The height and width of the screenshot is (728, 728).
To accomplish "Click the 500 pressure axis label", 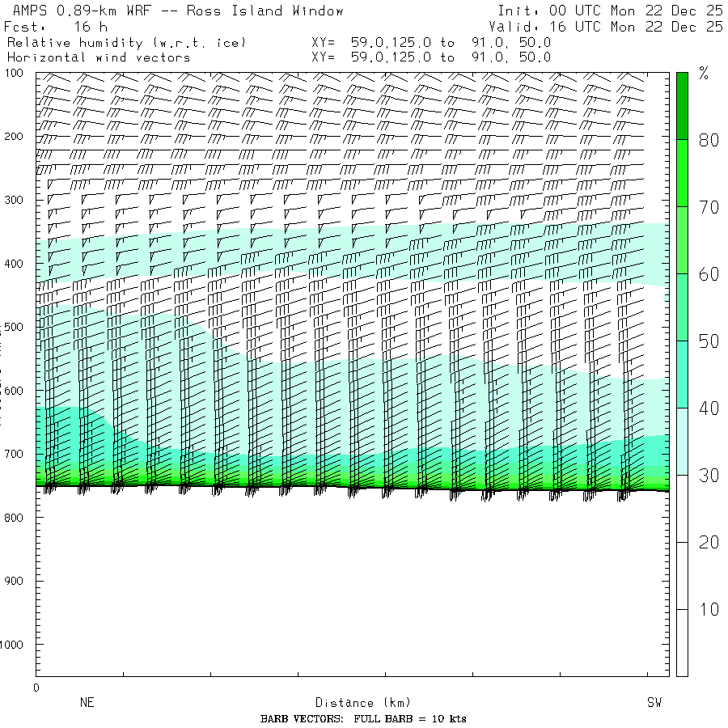I will tap(14, 327).
